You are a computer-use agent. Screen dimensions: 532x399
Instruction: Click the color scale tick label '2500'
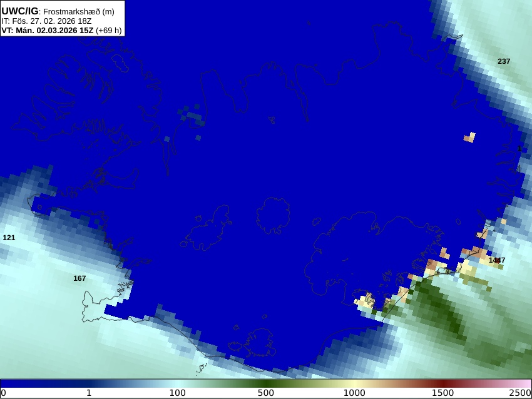tap(520, 393)
